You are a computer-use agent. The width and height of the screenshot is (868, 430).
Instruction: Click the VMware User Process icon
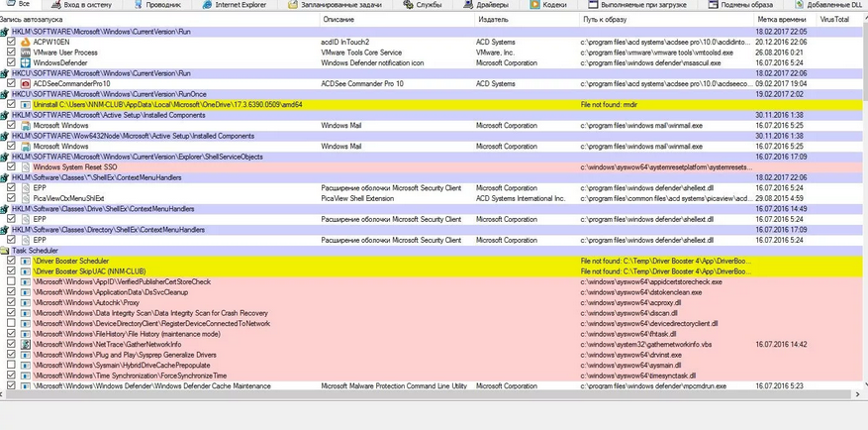click(25, 53)
